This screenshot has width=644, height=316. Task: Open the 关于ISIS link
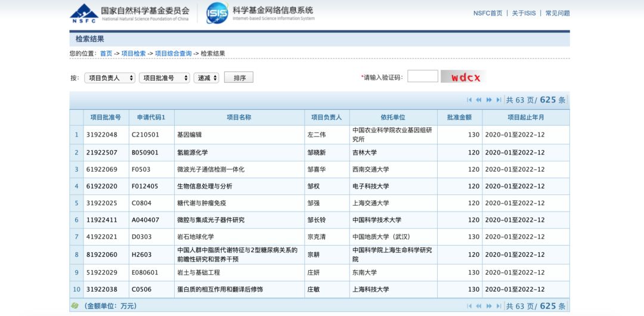point(524,13)
